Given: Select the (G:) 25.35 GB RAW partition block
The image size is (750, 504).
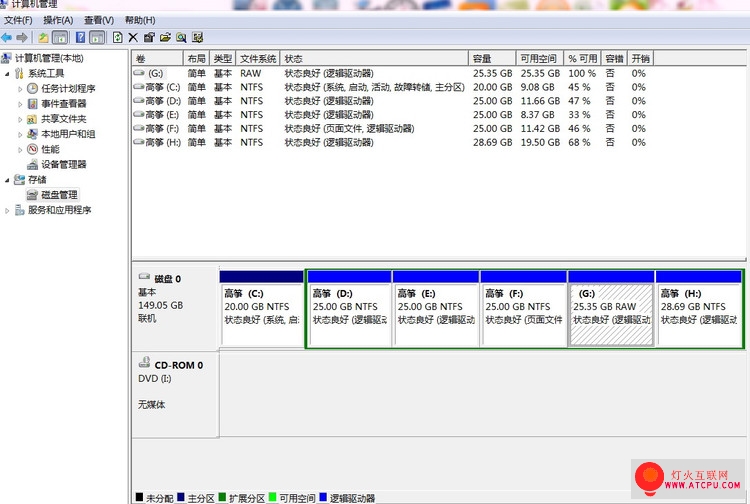Looking at the screenshot, I should coord(611,308).
